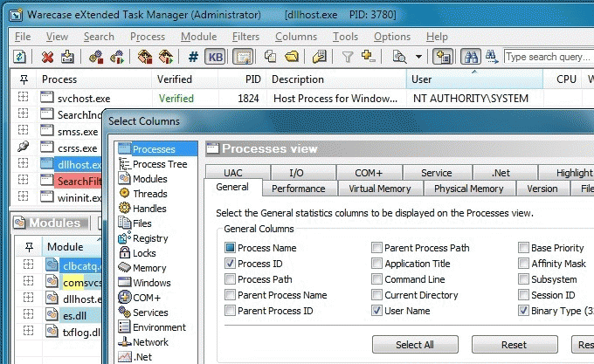
Task: Click the copy pages toolbar icon
Action: click(x=270, y=57)
